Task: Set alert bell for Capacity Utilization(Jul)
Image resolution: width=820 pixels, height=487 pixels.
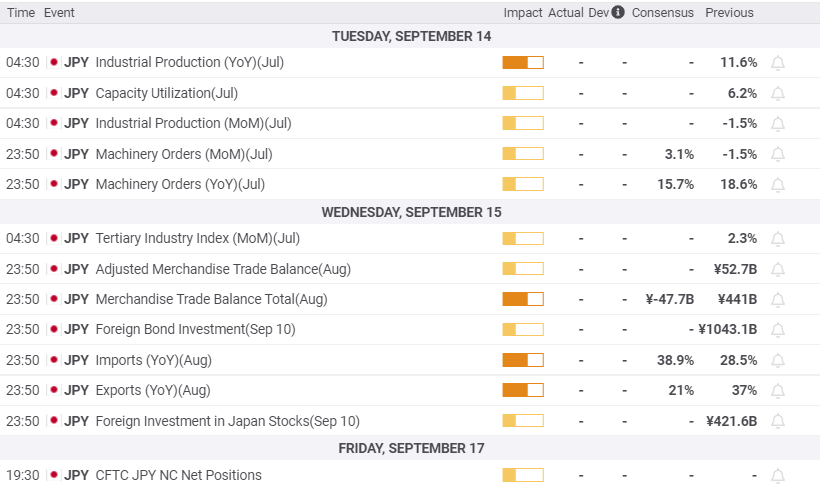Action: pyautogui.click(x=778, y=94)
